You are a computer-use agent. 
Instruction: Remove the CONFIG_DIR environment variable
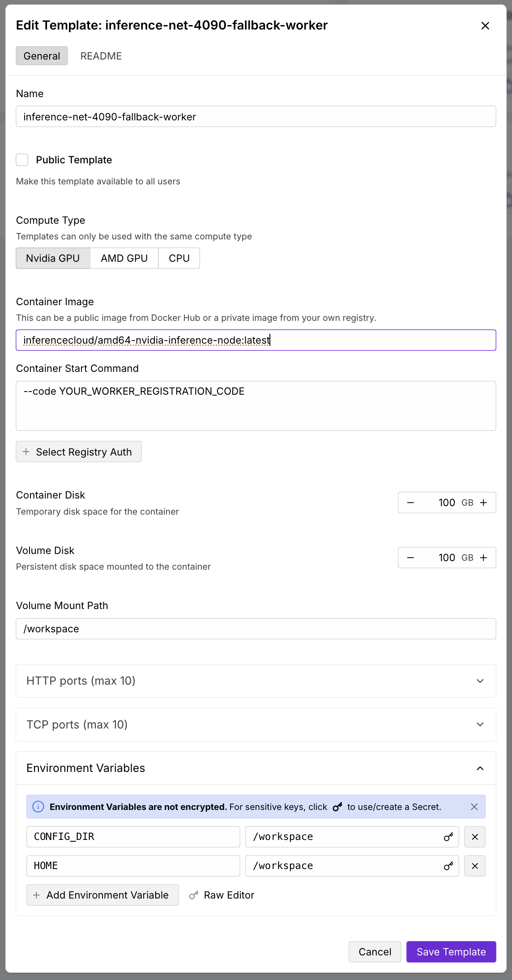475,837
